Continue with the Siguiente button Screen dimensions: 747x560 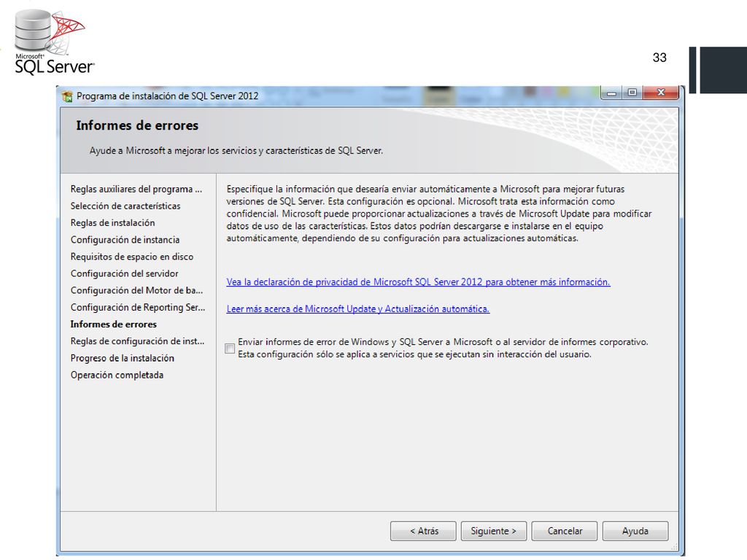coord(494,531)
